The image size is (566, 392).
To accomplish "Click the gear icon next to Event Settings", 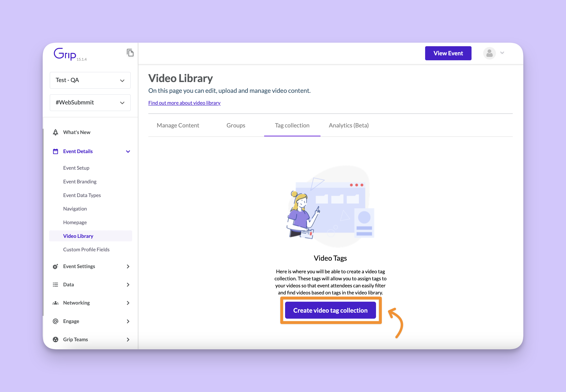I will click(56, 266).
